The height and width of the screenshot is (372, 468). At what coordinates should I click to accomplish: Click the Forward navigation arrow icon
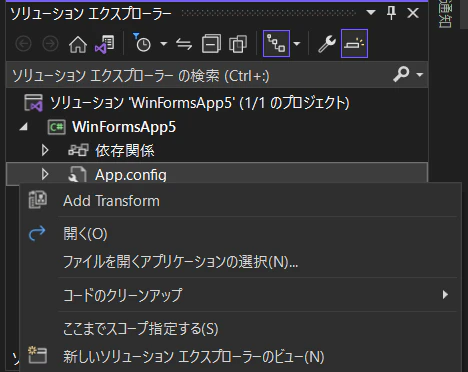[50, 44]
